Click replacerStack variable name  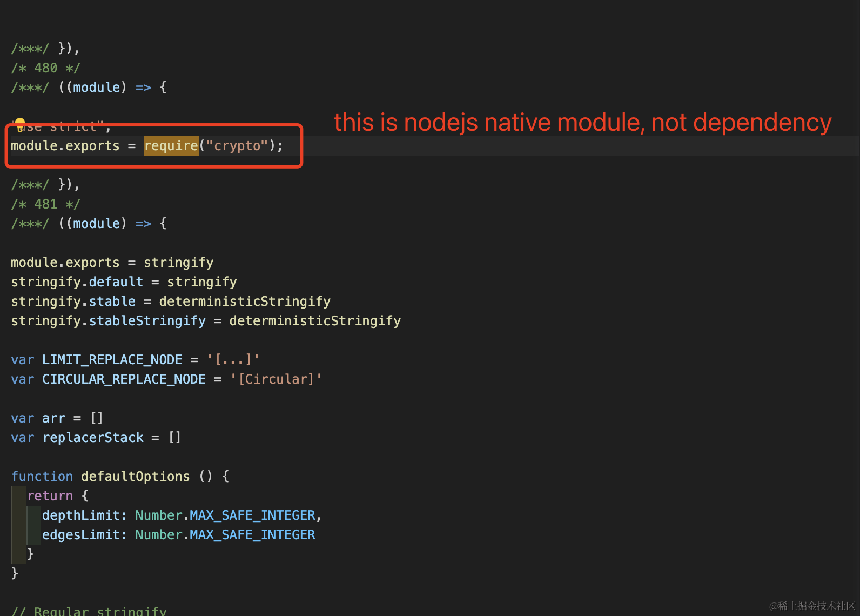[x=93, y=438]
